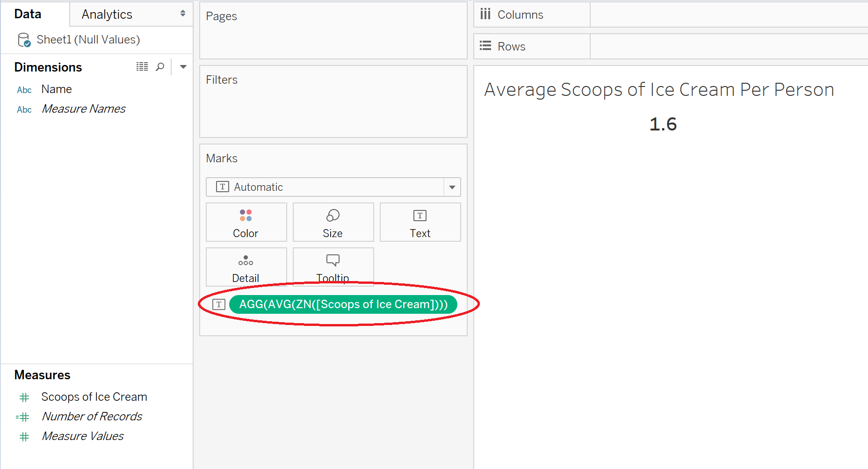Open the Size marks card
The width and height of the screenshot is (868, 469).
[x=333, y=222]
